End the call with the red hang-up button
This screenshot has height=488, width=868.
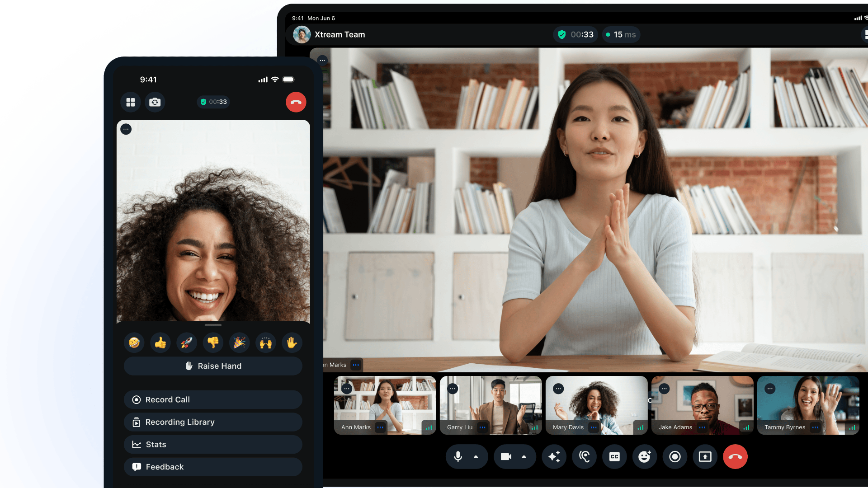pos(735,457)
